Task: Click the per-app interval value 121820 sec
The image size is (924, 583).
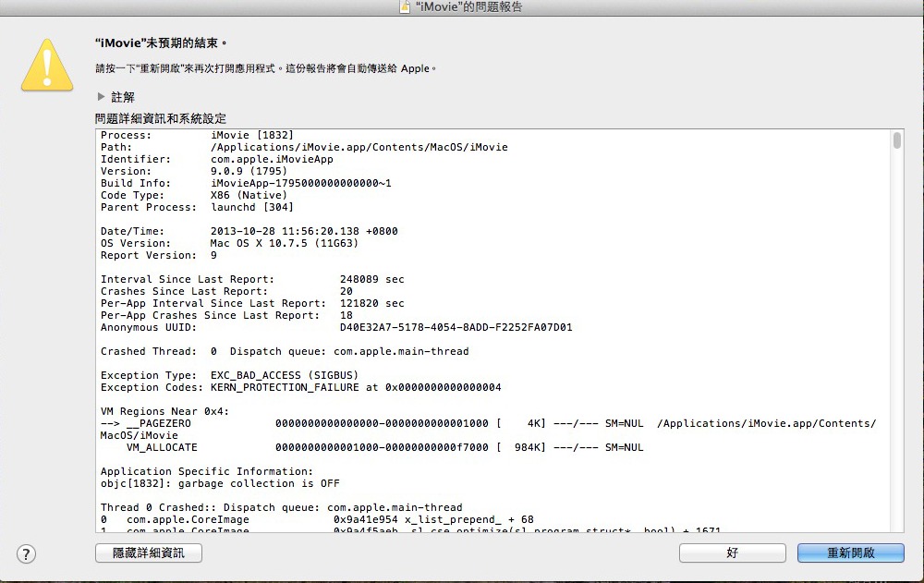Action: (x=371, y=304)
